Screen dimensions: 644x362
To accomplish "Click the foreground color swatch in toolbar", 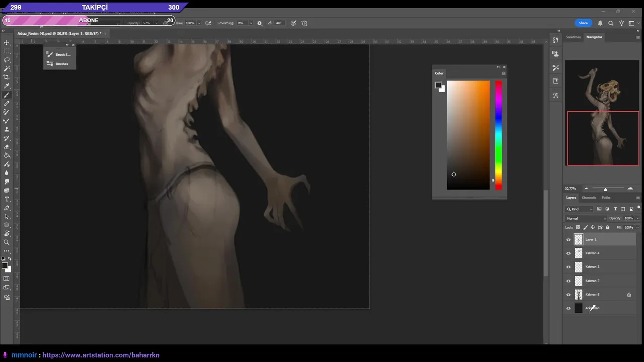I will point(5,266).
